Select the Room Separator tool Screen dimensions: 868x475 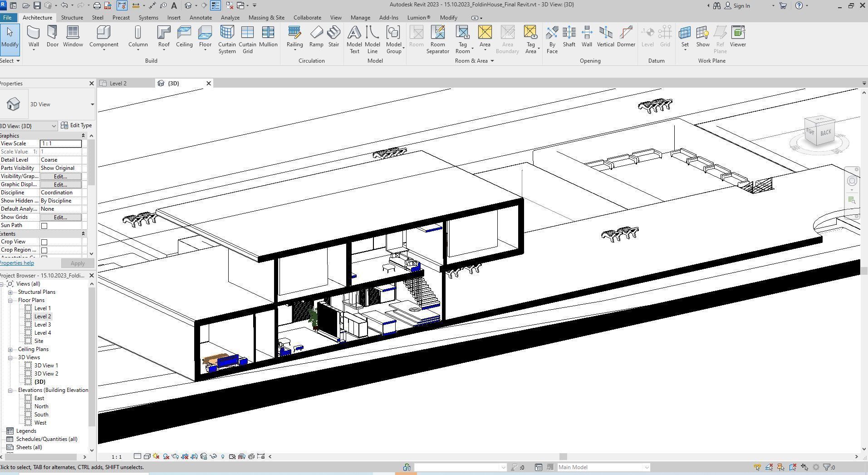point(437,40)
